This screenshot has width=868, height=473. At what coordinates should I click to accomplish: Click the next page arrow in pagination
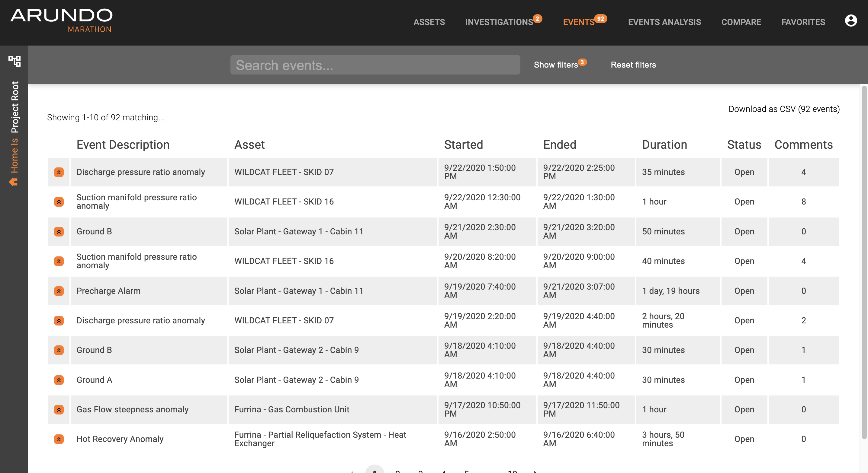tap(535, 471)
